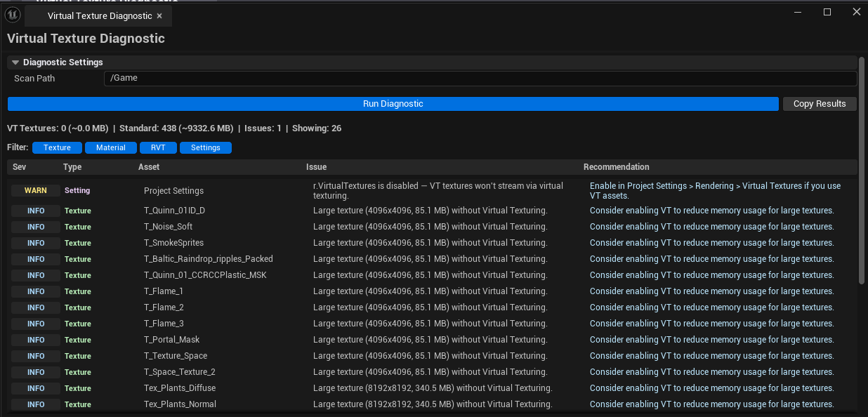Click issue text for Tex_Plants_Normal row
Viewport: 868px width, 417px height.
[433, 404]
